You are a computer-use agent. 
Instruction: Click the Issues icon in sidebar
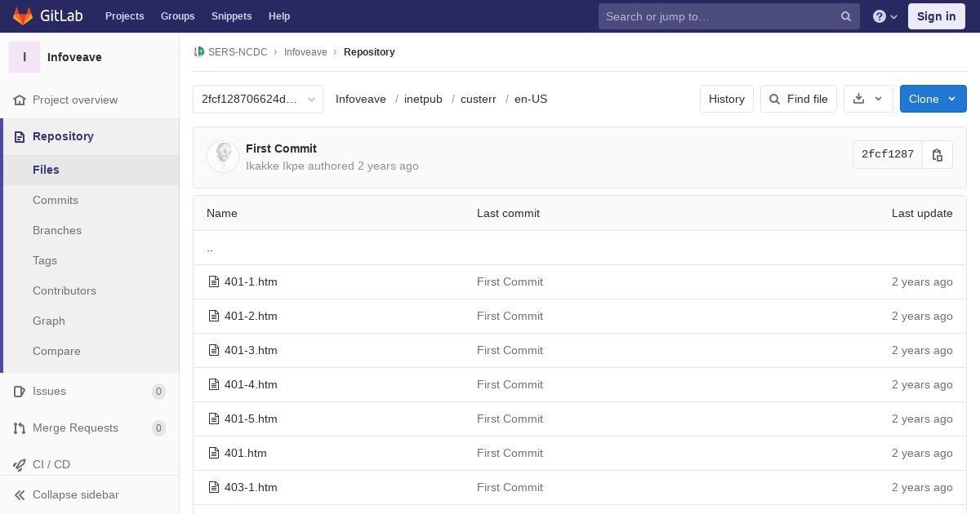(20, 392)
